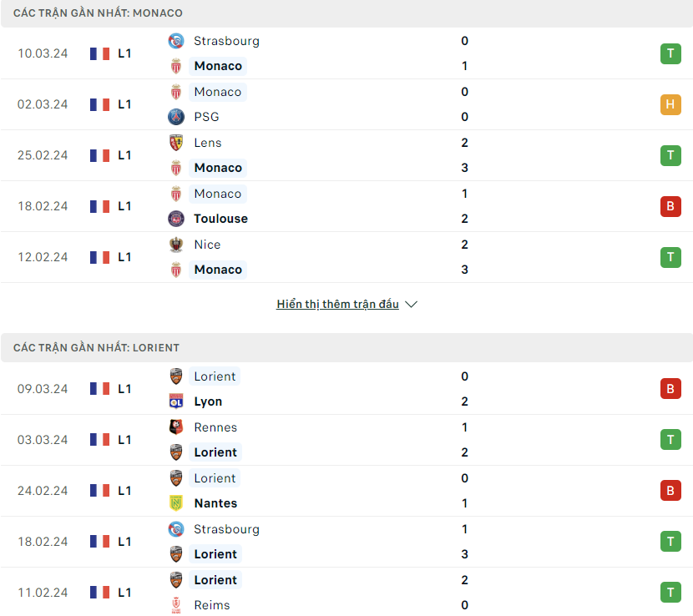Click the Lyon OL logo
Image resolution: width=693 pixels, height=616 pixels.
[176, 401]
